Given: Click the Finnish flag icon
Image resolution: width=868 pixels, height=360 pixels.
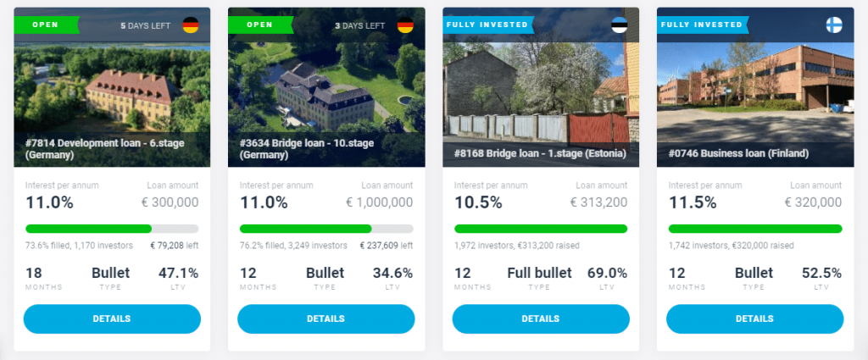Looking at the screenshot, I should point(834,25).
